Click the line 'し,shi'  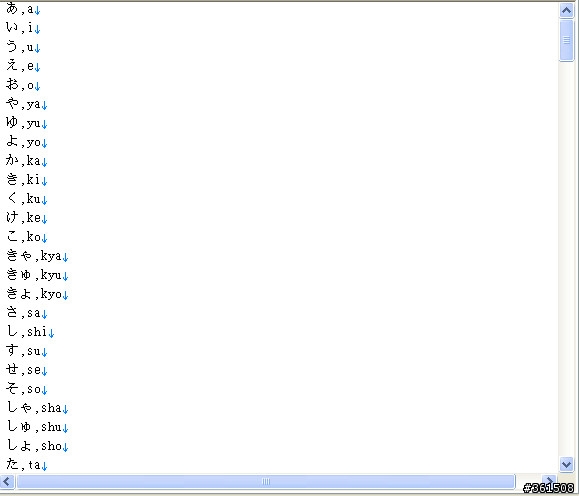pos(30,332)
